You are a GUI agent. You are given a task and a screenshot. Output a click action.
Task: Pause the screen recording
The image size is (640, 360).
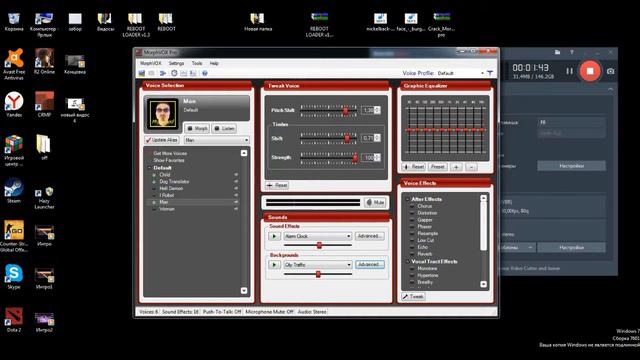[x=569, y=71]
